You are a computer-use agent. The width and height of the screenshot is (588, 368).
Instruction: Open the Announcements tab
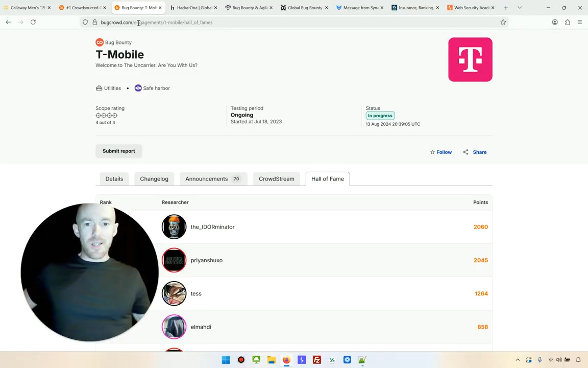(213, 179)
